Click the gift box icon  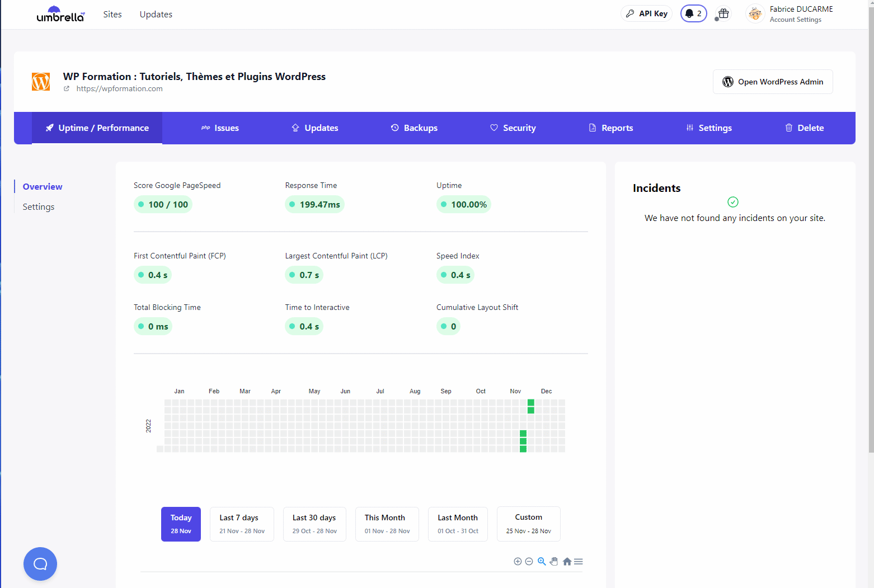click(723, 13)
